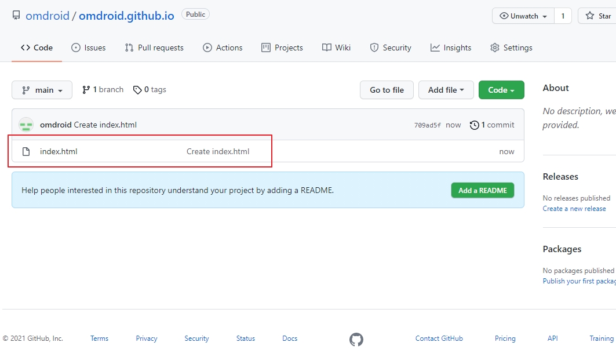616x364 pixels.
Task: Click the star icon in the Star button
Action: click(x=590, y=16)
